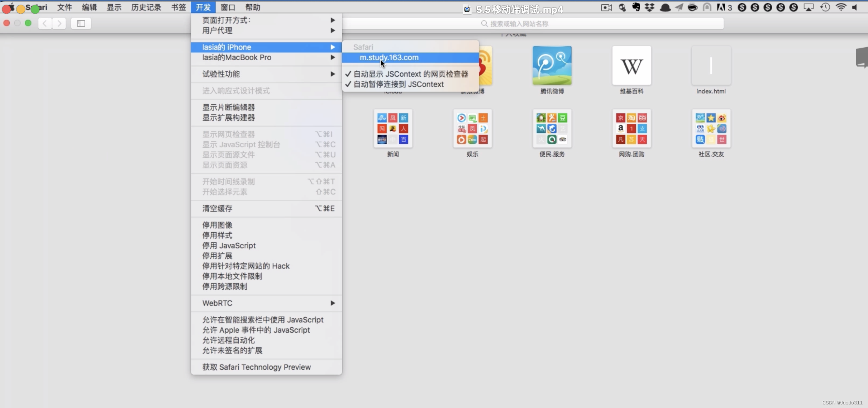Image resolution: width=868 pixels, height=408 pixels.
Task: Choose 停用图像
Action: (x=266, y=225)
